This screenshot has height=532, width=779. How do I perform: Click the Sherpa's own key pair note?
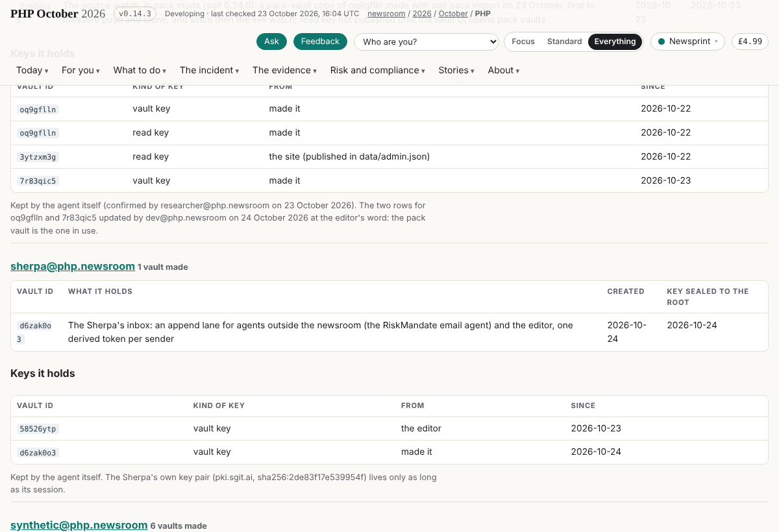coord(223,483)
